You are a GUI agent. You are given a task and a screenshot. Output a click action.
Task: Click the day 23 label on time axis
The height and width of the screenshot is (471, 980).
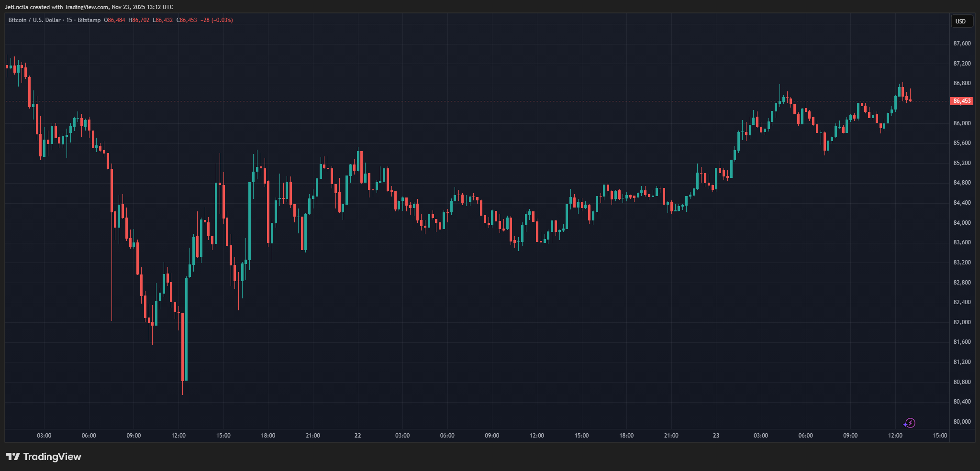tap(716, 436)
